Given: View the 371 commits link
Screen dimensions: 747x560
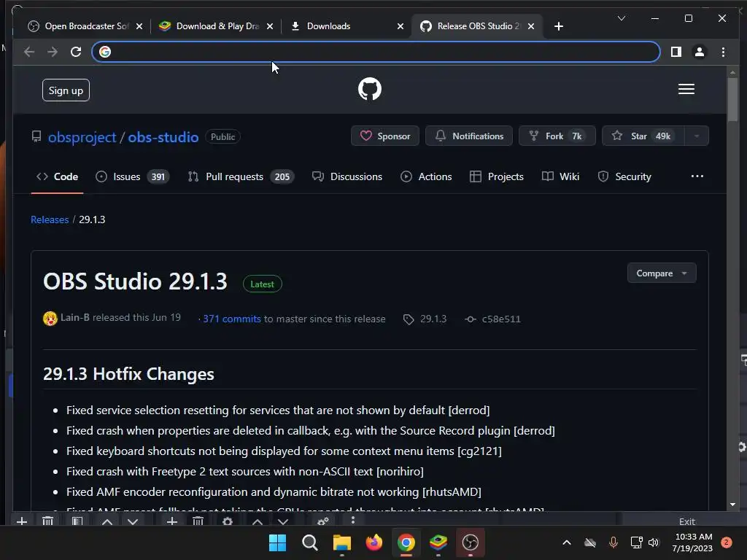Looking at the screenshot, I should point(232,319).
